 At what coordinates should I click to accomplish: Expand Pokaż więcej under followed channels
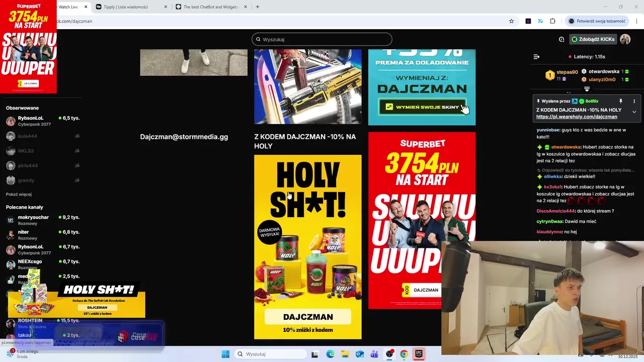click(x=19, y=194)
